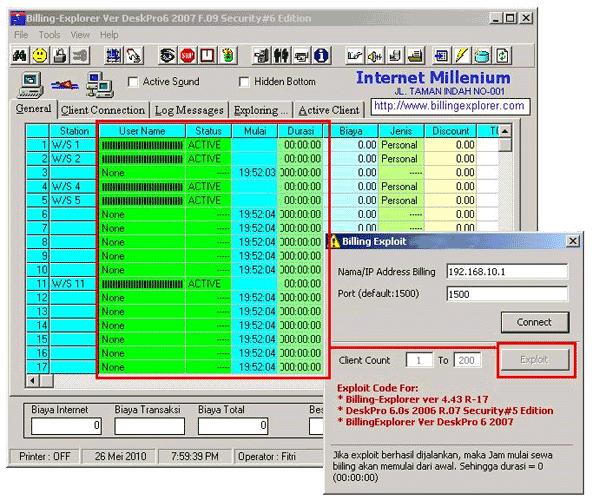Screen dimensions: 593x500
Task: Click the Biaya Transaksi value field
Action: [149, 426]
